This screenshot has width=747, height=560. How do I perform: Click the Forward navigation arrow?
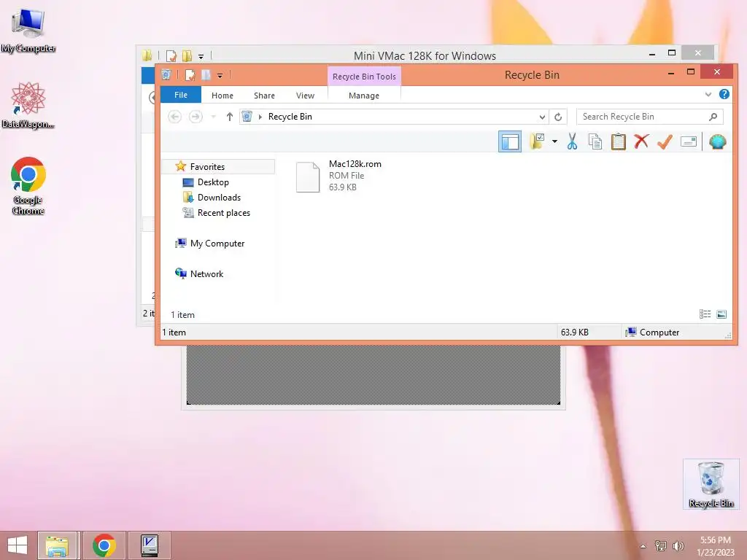[x=196, y=117]
